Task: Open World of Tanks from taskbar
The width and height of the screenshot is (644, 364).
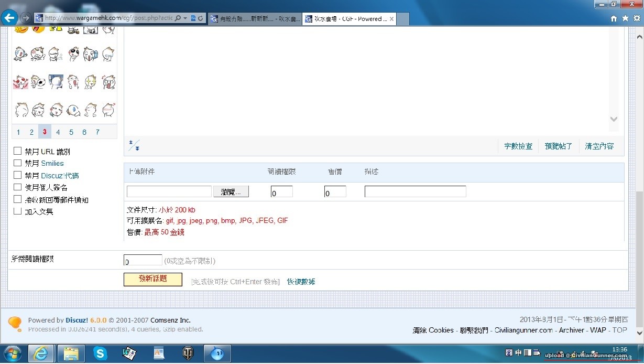Action: point(187,354)
